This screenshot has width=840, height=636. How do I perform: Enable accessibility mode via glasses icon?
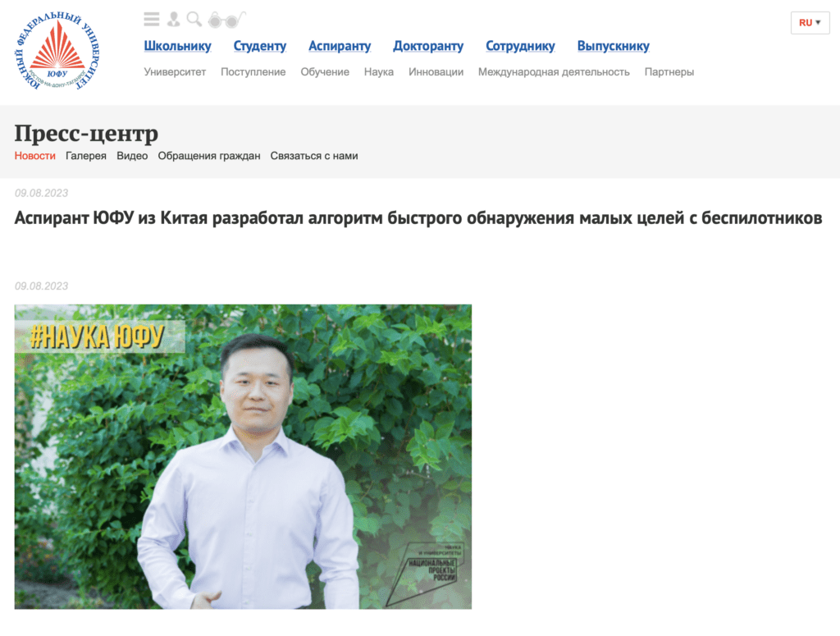[226, 20]
